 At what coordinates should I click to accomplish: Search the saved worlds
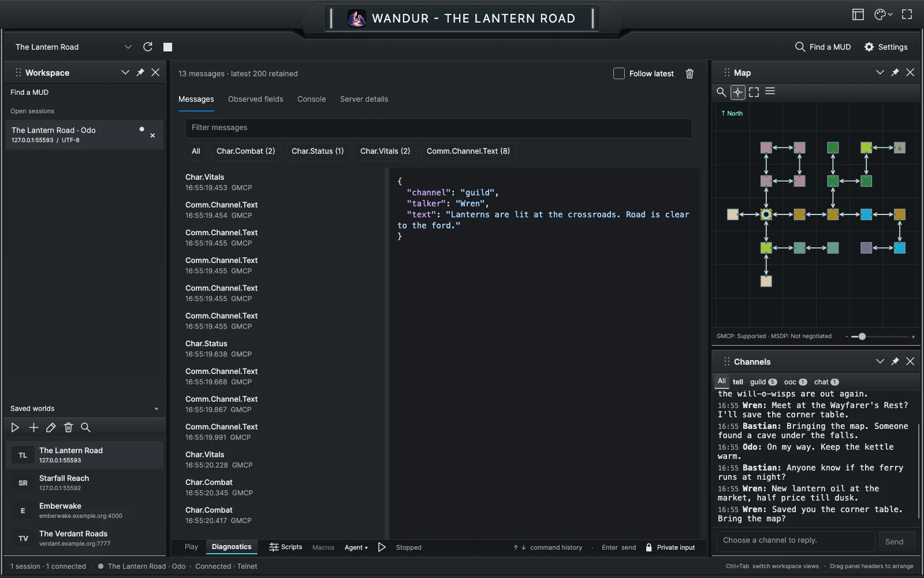pyautogui.click(x=85, y=427)
